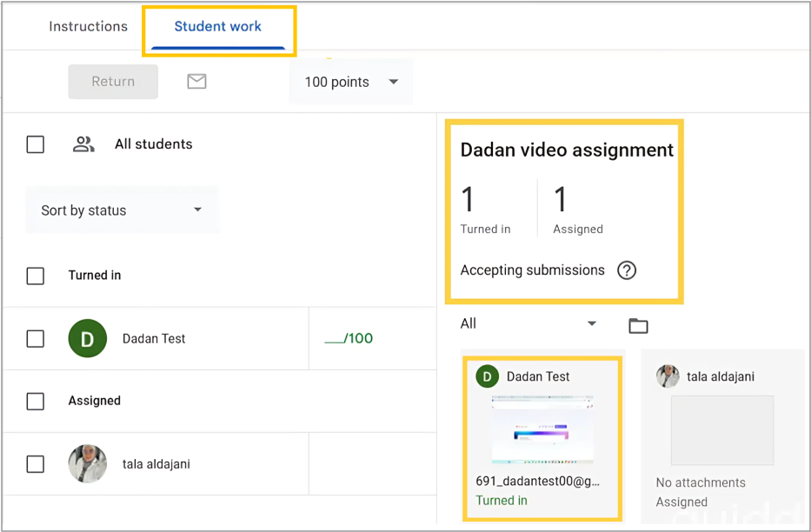Click tala aldajani's profile picture
Screen dimensions: 811x532
pyautogui.click(x=87, y=463)
